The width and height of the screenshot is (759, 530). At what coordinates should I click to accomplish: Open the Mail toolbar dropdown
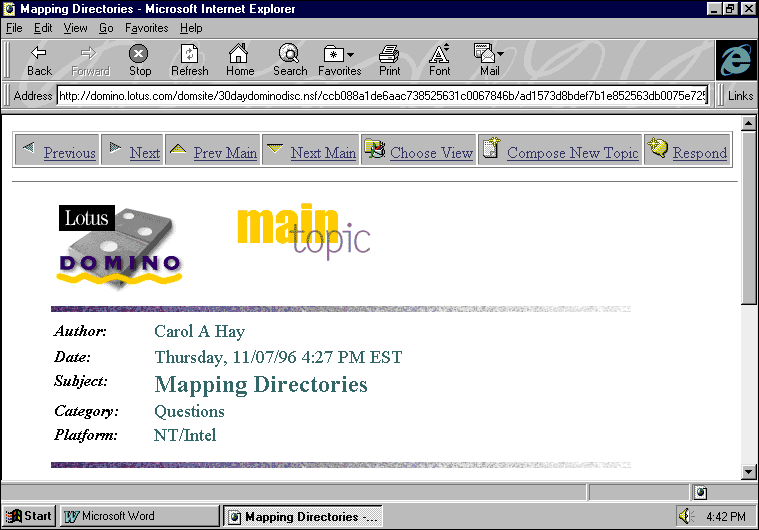[489, 60]
